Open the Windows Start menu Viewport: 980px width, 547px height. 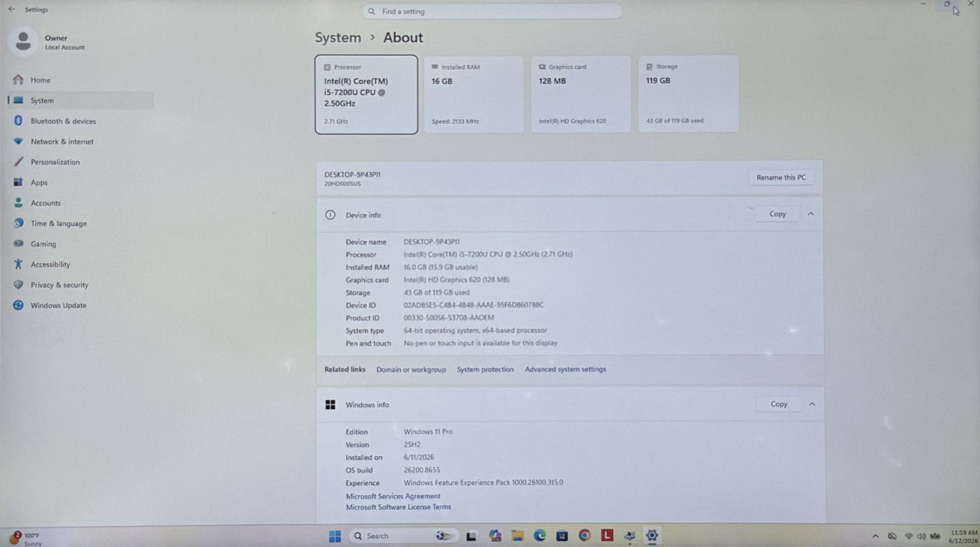[x=334, y=536]
